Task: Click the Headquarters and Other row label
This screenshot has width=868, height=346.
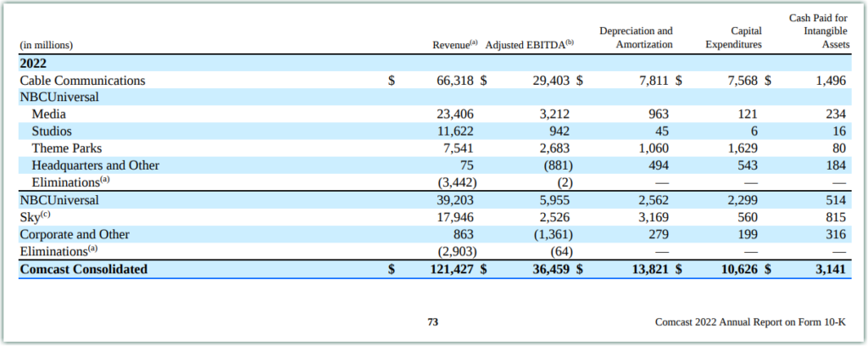Action: [x=95, y=165]
